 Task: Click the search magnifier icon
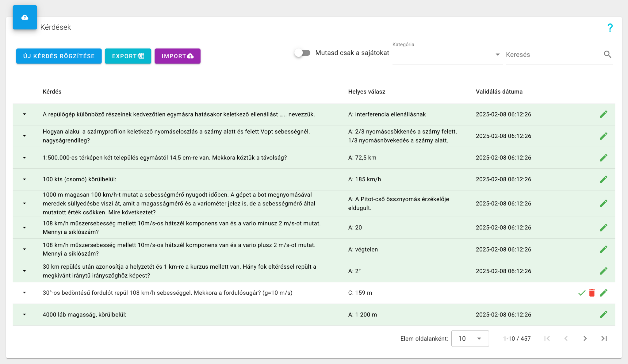click(x=607, y=54)
